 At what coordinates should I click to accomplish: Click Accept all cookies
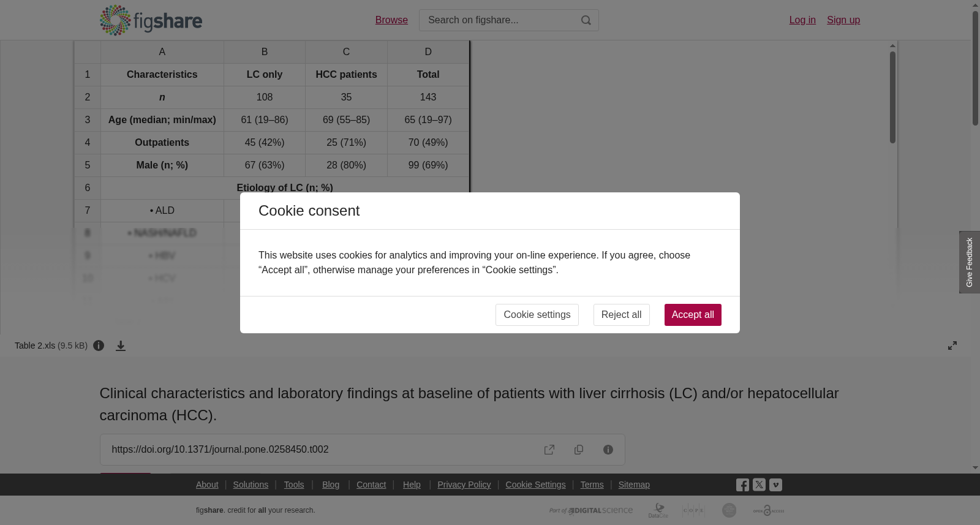[693, 315]
